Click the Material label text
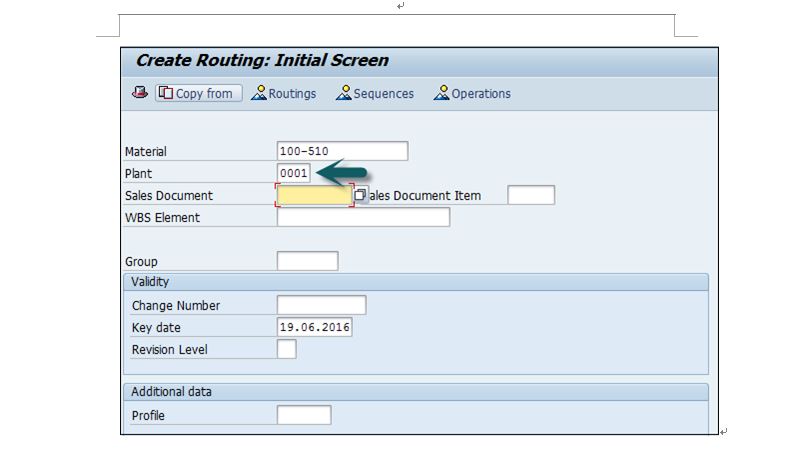Image resolution: width=788 pixels, height=454 pixels. pos(146,152)
